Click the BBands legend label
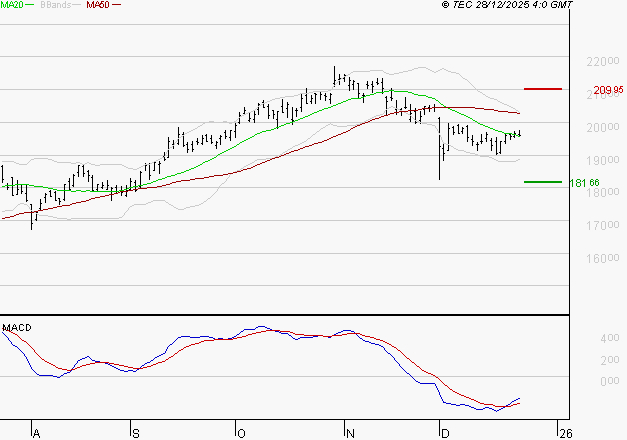This screenshot has height=440, width=627. 56,5
